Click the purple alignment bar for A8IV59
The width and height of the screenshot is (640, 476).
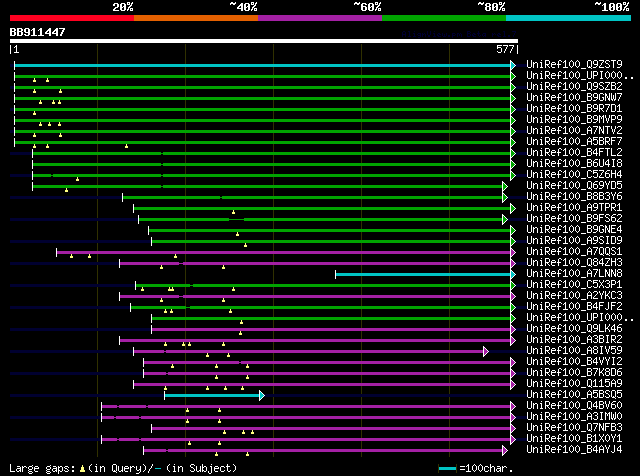coord(308,351)
